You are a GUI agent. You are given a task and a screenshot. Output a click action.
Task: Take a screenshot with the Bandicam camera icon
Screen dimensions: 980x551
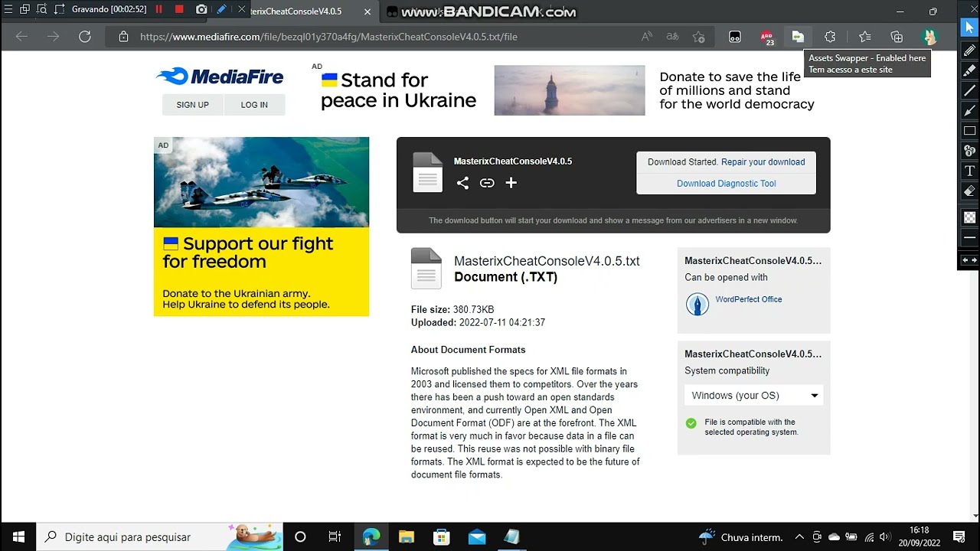tap(201, 10)
